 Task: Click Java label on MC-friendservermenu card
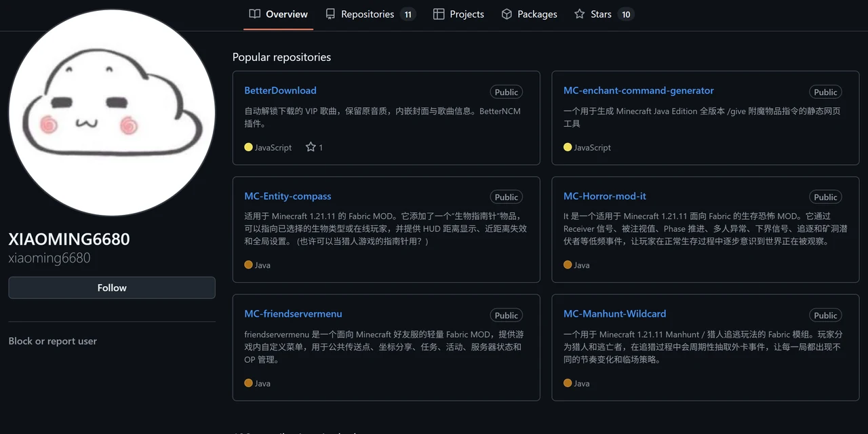[263, 384]
